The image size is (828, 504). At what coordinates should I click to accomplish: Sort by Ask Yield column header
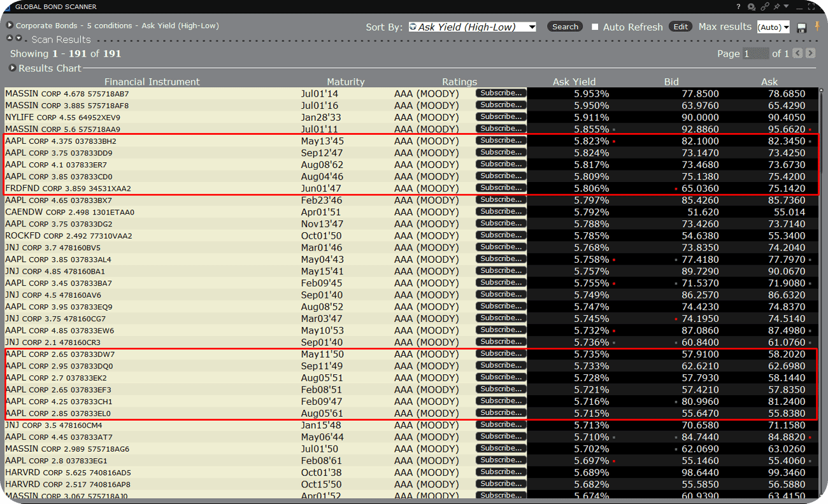pyautogui.click(x=574, y=81)
